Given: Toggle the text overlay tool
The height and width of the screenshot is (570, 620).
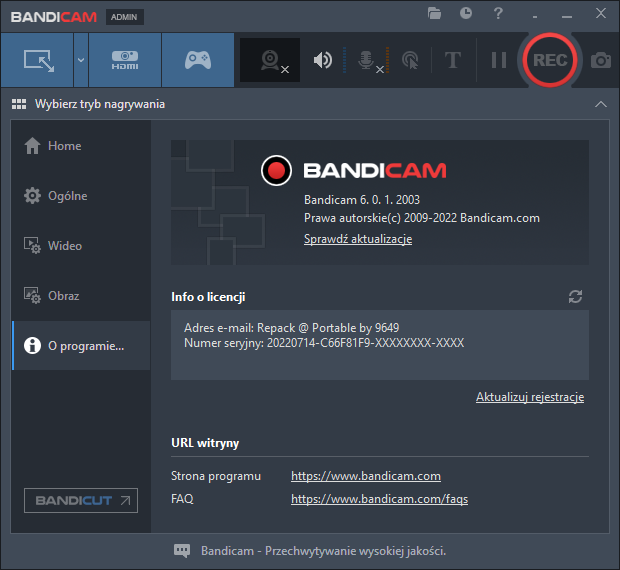Looking at the screenshot, I should pyautogui.click(x=452, y=60).
